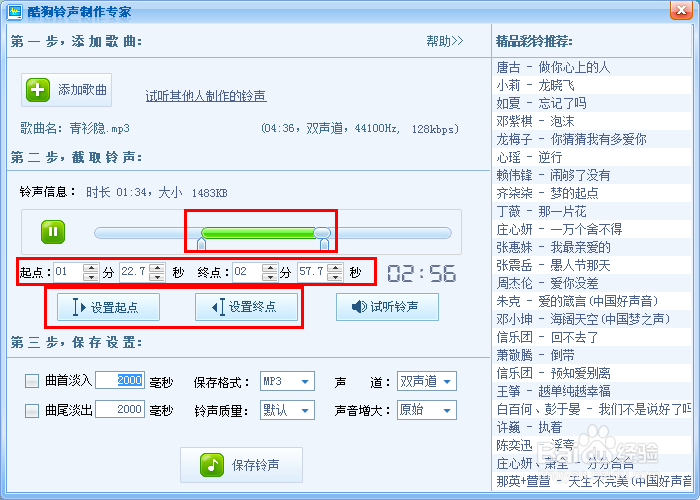Viewport: 700px width, 500px height.
Task: Enable the 曲首淡入 checkbox
Action: coord(32,381)
